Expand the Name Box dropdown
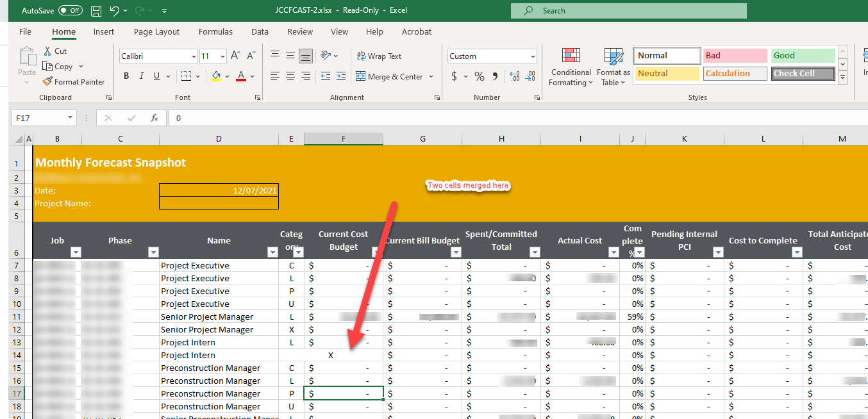Viewport: 868px width, 419px height. [x=70, y=118]
